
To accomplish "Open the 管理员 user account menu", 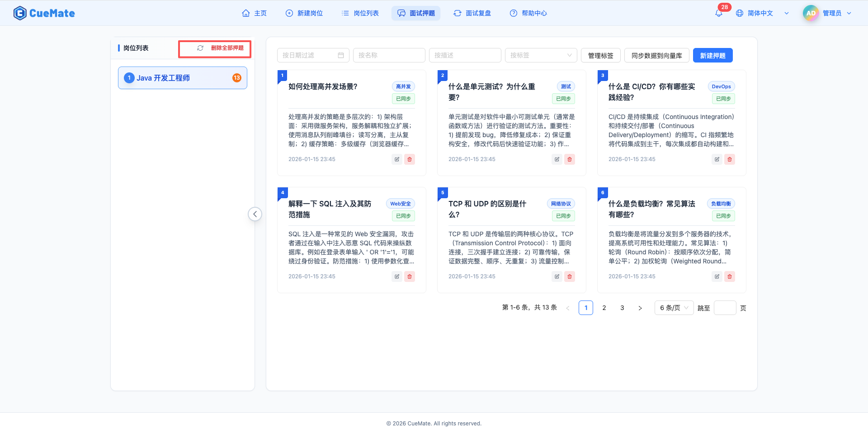I will point(827,14).
